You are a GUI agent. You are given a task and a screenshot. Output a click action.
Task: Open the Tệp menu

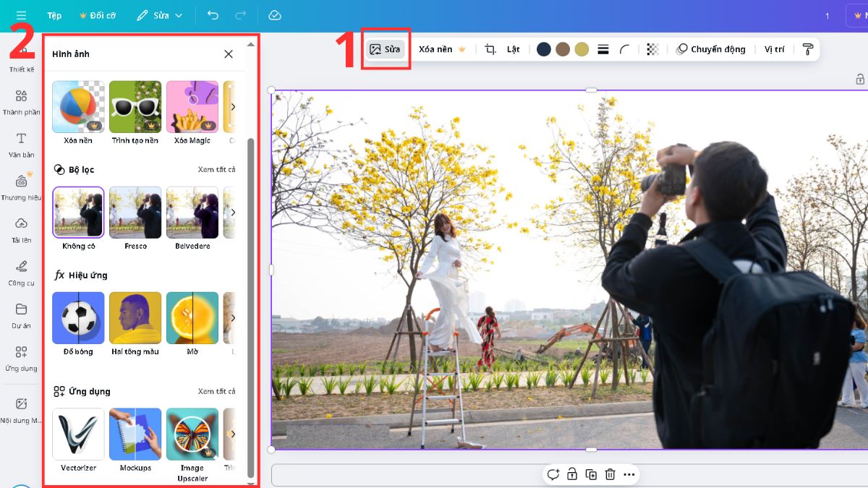pos(54,15)
